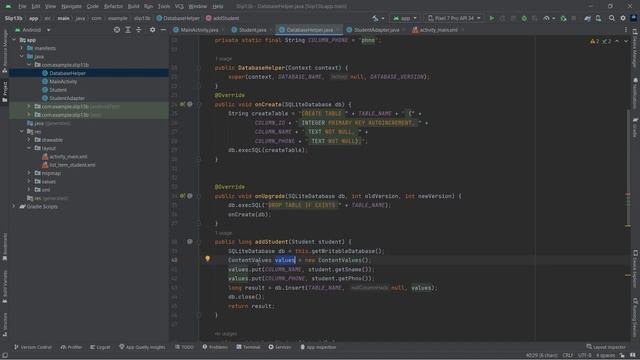Expand the Gradle Scripts node
The height and width of the screenshot is (360, 640).
click(x=14, y=207)
